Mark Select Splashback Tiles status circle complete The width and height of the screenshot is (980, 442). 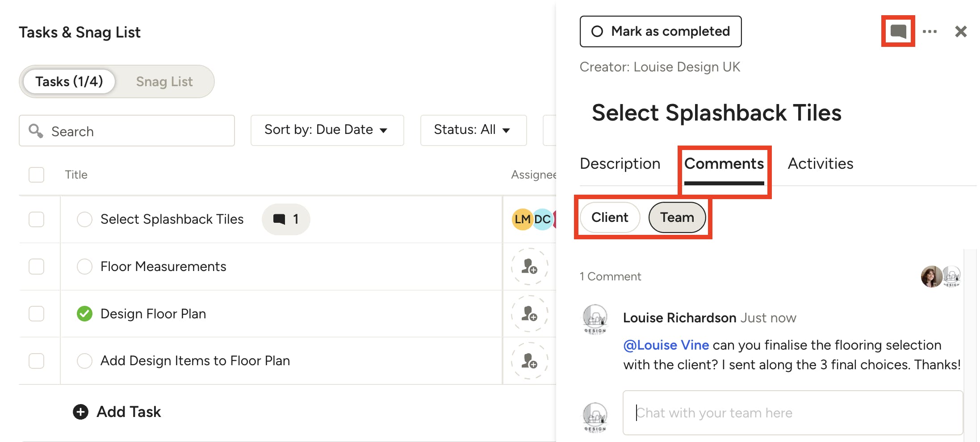point(84,219)
